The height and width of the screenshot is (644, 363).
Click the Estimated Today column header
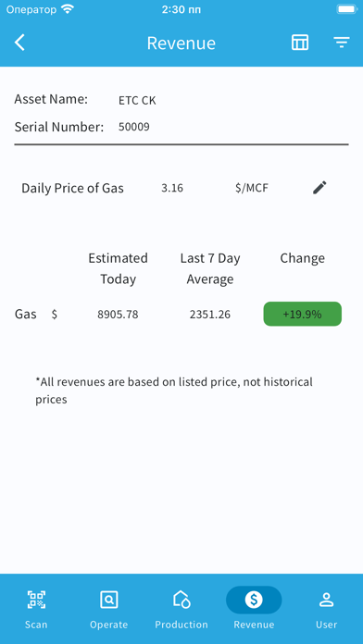coord(118,268)
